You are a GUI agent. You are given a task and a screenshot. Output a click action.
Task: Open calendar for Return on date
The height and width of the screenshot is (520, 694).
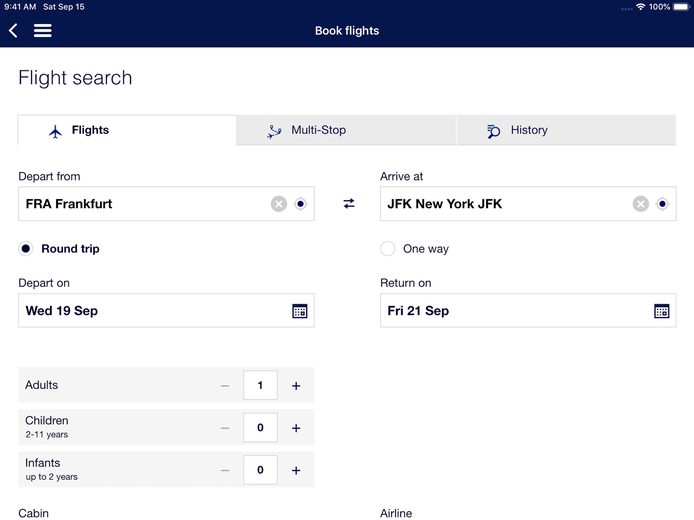662,311
